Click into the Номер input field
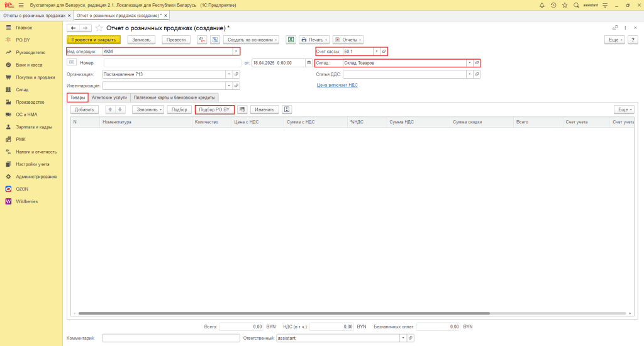 [x=172, y=63]
